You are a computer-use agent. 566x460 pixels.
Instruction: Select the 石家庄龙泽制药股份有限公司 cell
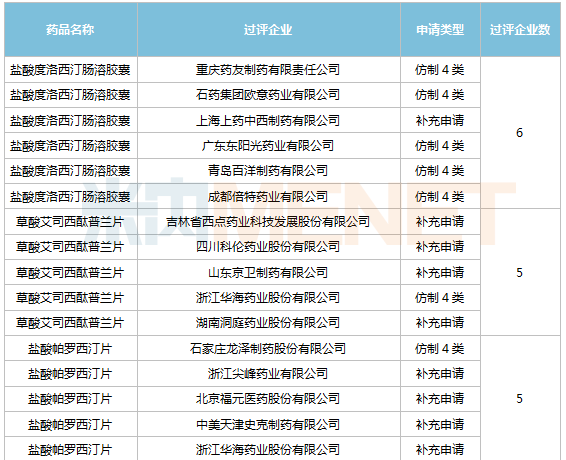coord(269,348)
